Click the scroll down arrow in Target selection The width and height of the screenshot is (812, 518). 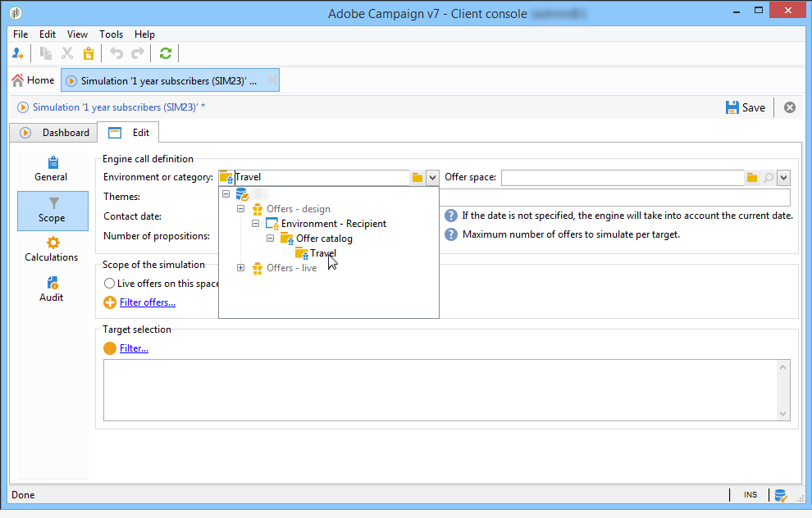click(783, 413)
